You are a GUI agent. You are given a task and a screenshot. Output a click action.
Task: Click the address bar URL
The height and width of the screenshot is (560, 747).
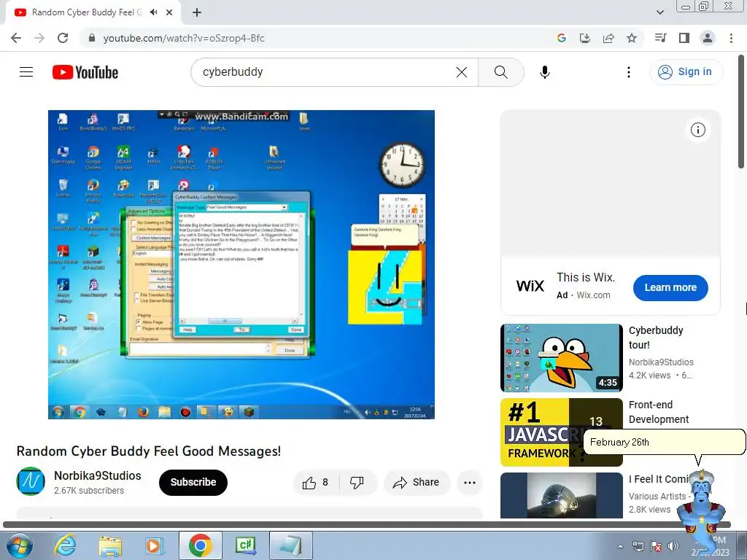[x=183, y=38]
